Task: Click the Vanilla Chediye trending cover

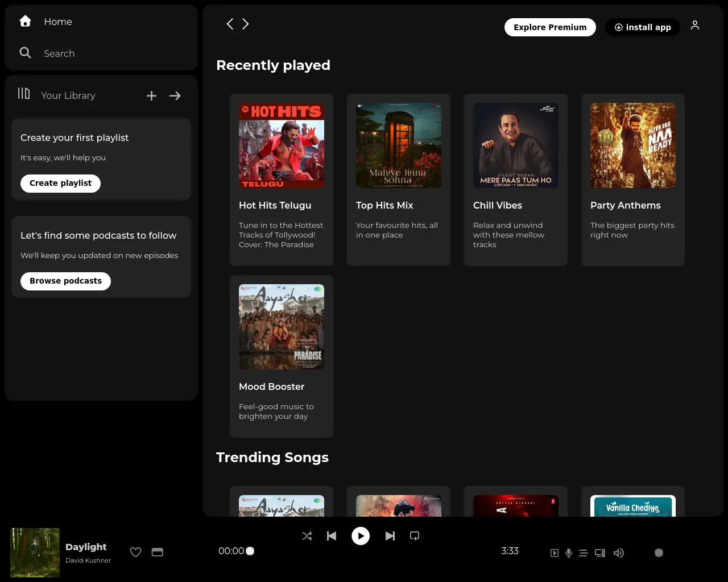Action: click(633, 506)
